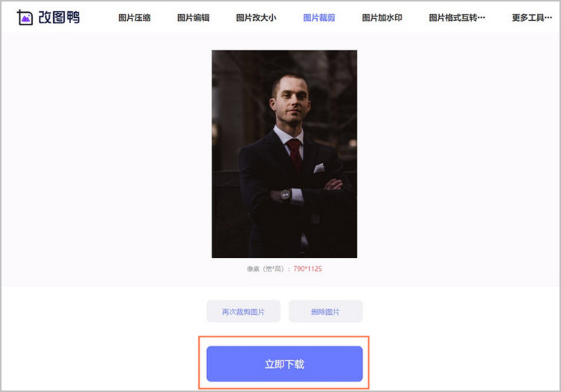The width and height of the screenshot is (561, 392).
Task: Click the man's face in the preview
Action: [291, 100]
